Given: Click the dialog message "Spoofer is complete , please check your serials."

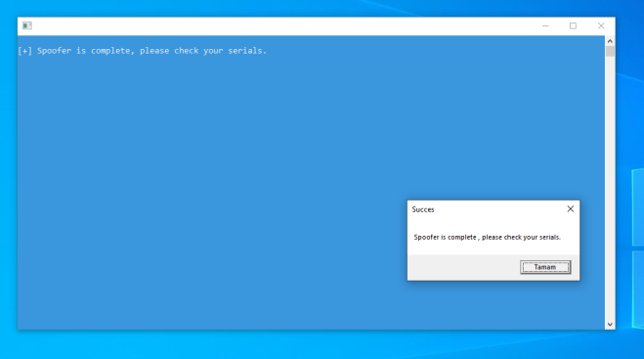Looking at the screenshot, I should click(x=487, y=238).
